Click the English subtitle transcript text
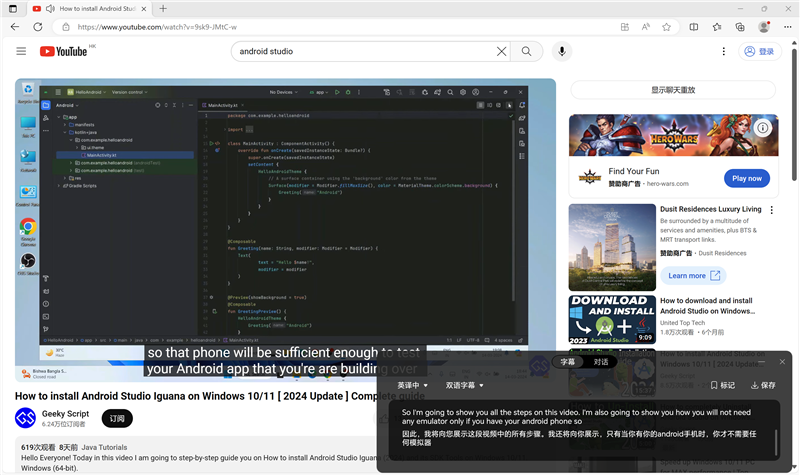 pos(576,417)
